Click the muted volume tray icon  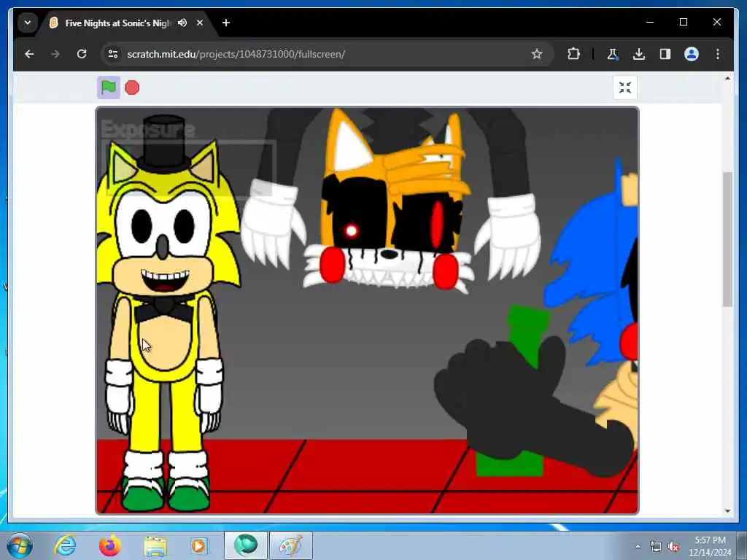[x=673, y=547]
